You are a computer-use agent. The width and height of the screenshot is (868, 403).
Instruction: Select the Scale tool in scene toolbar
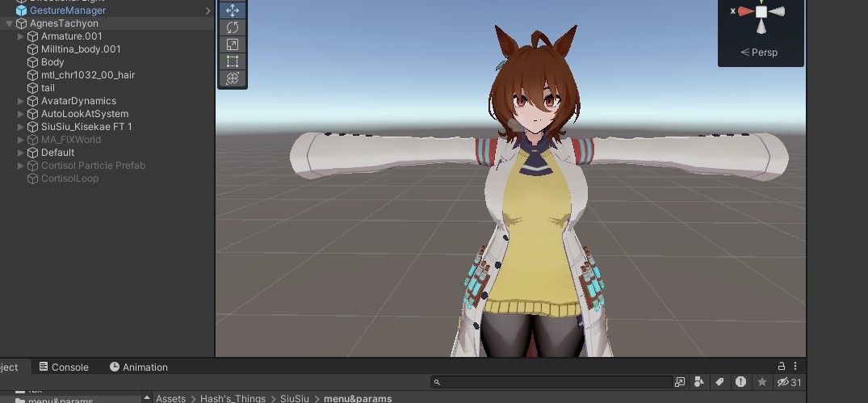click(x=233, y=44)
